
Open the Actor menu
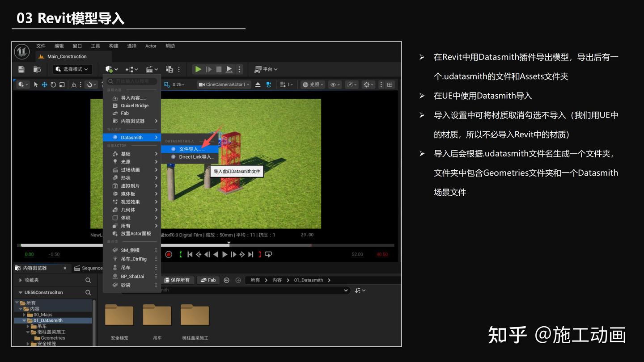tap(151, 46)
